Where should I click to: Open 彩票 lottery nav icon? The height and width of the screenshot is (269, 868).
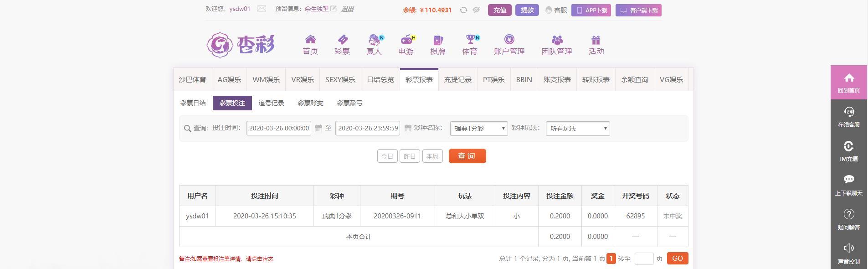coord(342,45)
